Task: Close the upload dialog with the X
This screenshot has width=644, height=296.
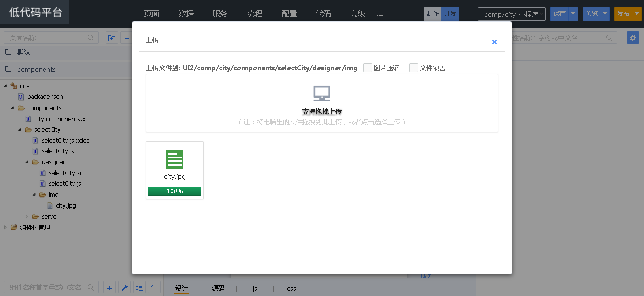Action: coord(494,42)
